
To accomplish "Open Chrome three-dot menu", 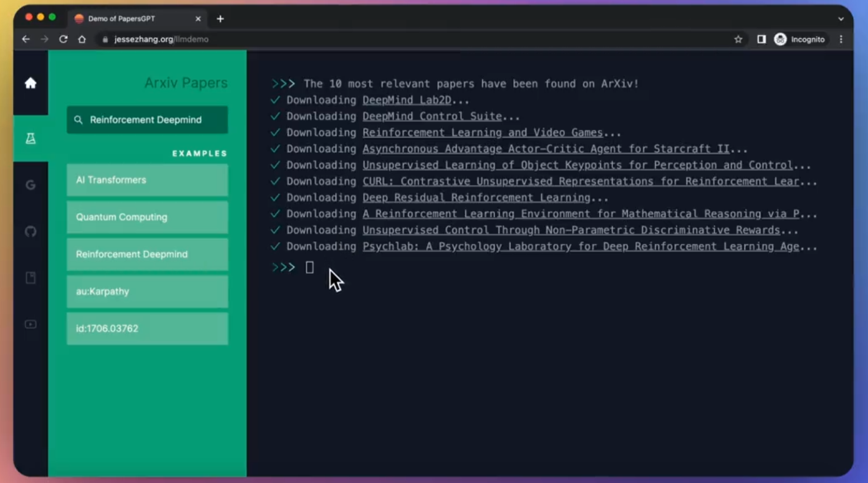I will pos(841,39).
